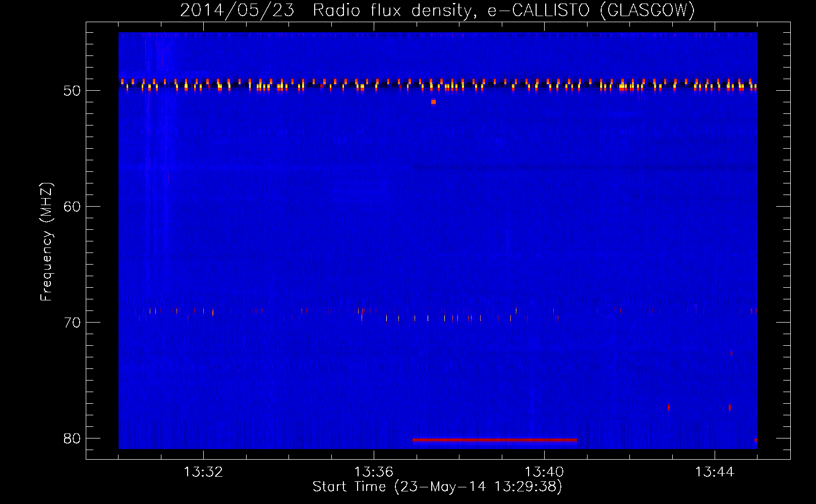The height and width of the screenshot is (504, 816).
Task: Click the 13:32 time tick label
Action: click(x=203, y=472)
